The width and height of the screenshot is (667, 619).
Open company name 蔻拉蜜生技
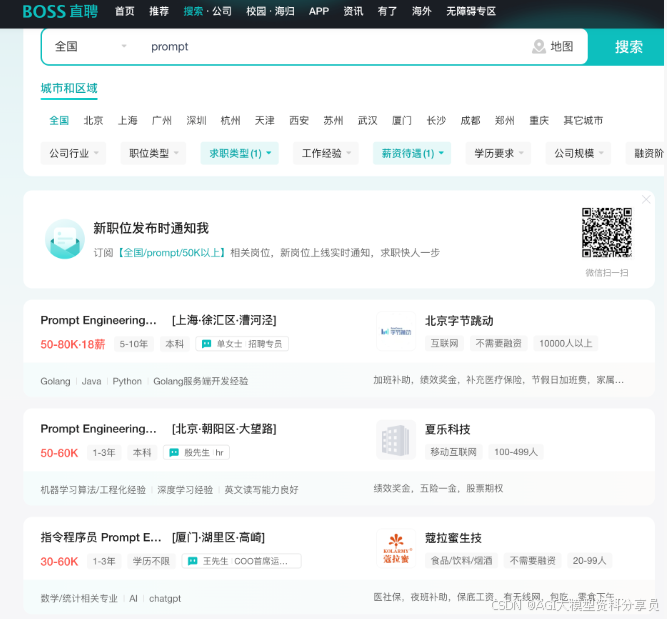click(453, 538)
